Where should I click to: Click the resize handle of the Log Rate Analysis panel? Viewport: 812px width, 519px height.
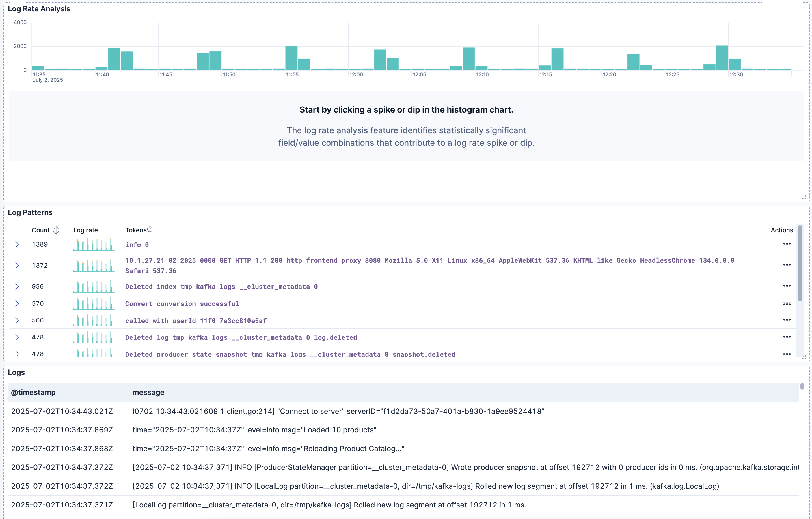[804, 197]
